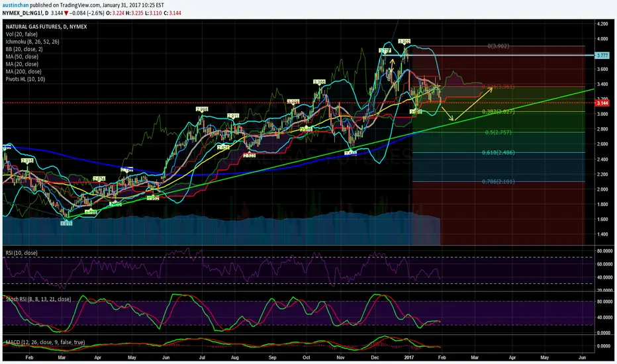Select the Fibonacci 0.382(3.027) level label

[498, 112]
